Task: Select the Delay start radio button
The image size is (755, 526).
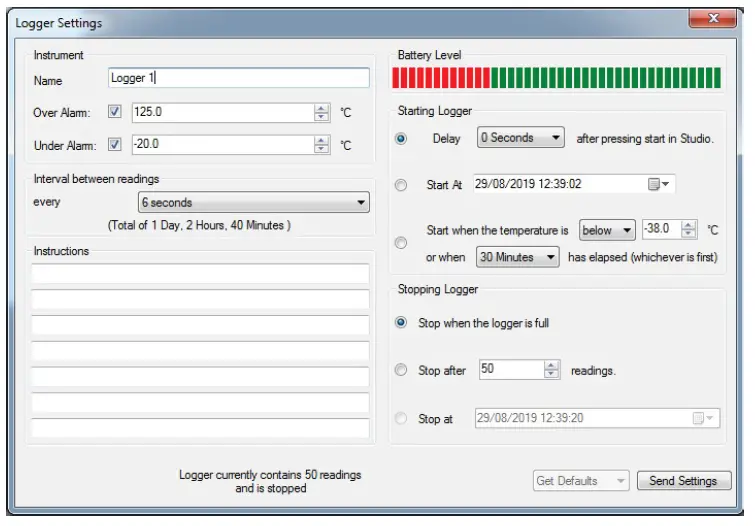Action: [x=401, y=139]
